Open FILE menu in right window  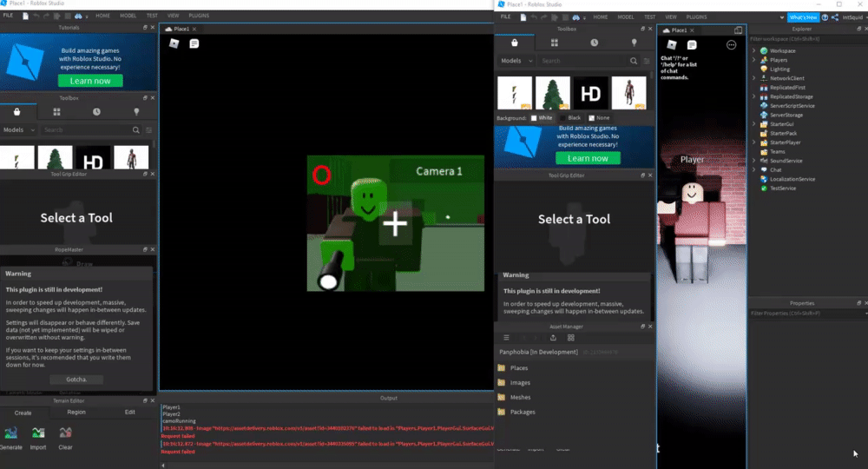pyautogui.click(x=505, y=17)
